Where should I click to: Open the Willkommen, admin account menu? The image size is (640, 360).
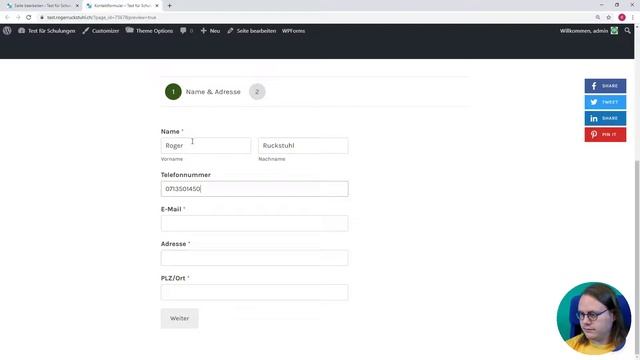[589, 31]
